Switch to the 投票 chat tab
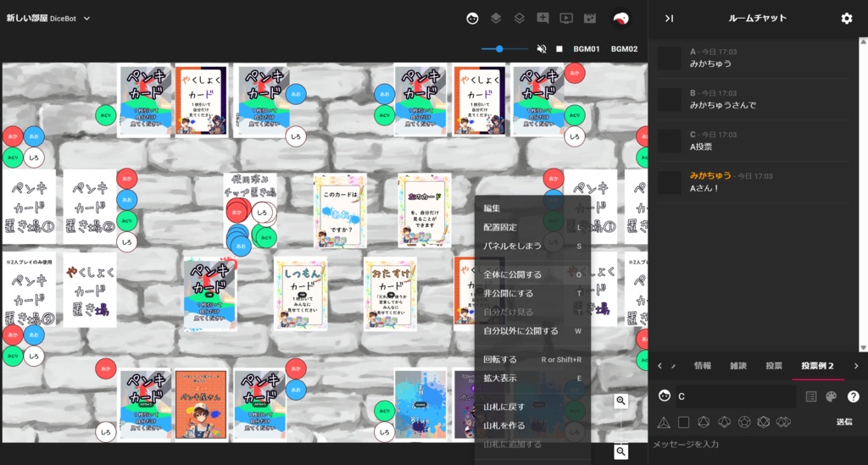 pos(774,366)
